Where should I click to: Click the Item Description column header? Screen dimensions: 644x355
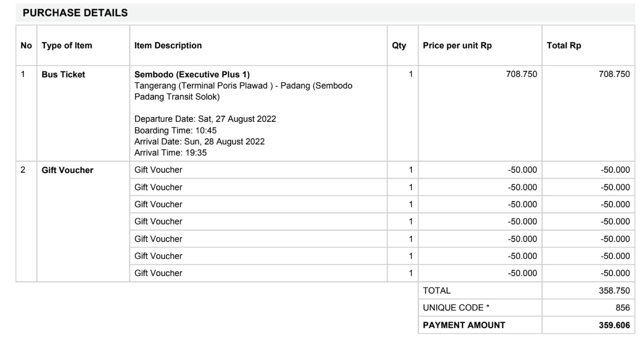point(168,46)
